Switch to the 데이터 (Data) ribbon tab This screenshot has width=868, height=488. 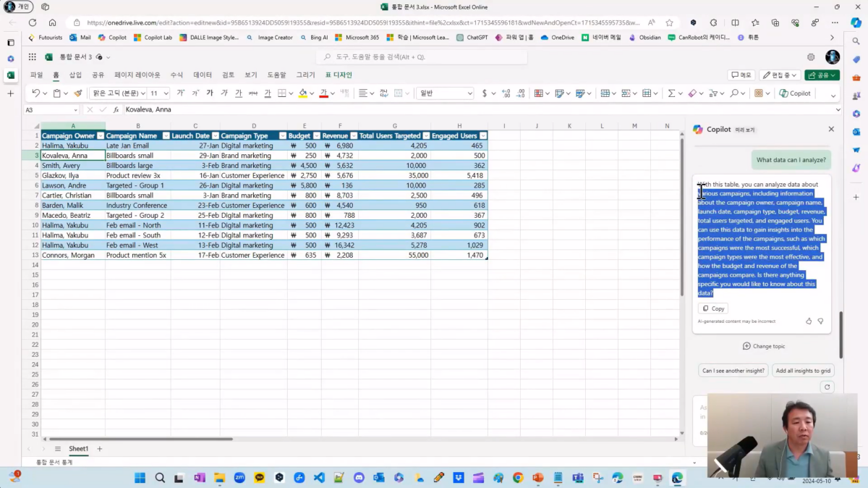point(203,75)
